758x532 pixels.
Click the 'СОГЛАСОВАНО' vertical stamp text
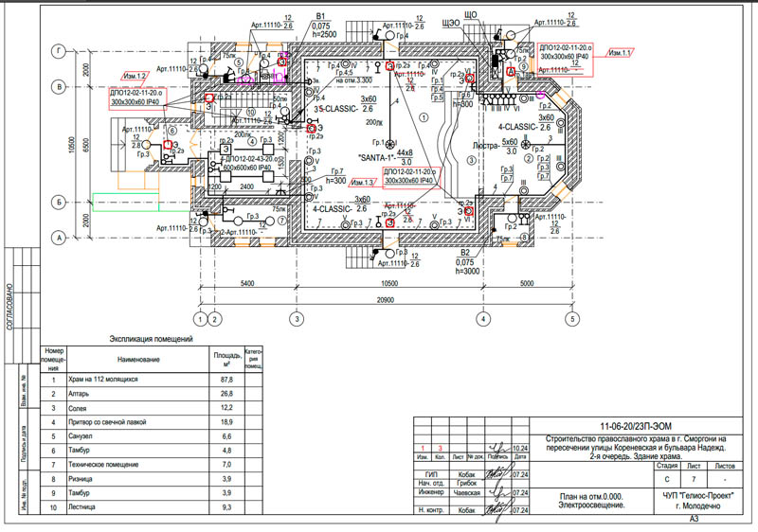(10, 307)
